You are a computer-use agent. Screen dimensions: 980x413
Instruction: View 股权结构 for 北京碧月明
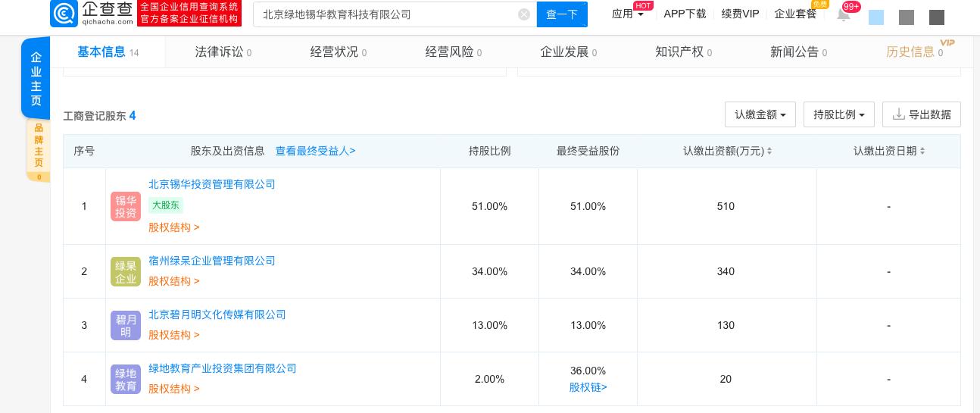tap(174, 335)
